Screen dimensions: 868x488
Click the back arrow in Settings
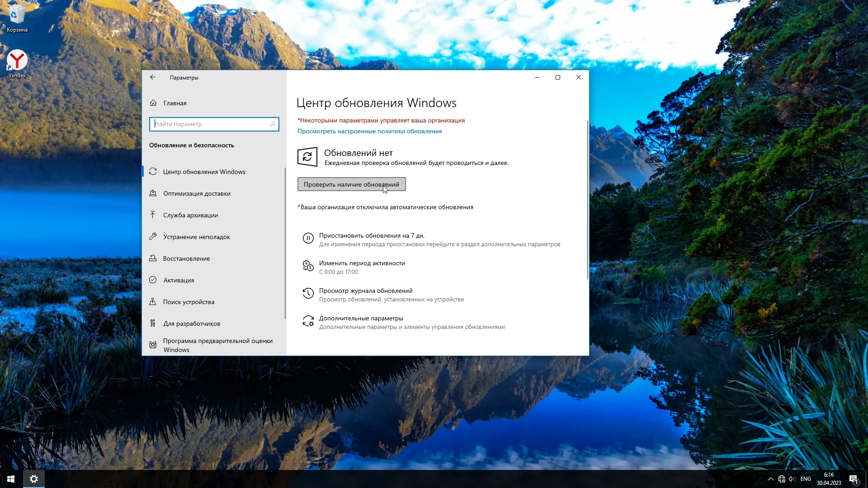[153, 77]
